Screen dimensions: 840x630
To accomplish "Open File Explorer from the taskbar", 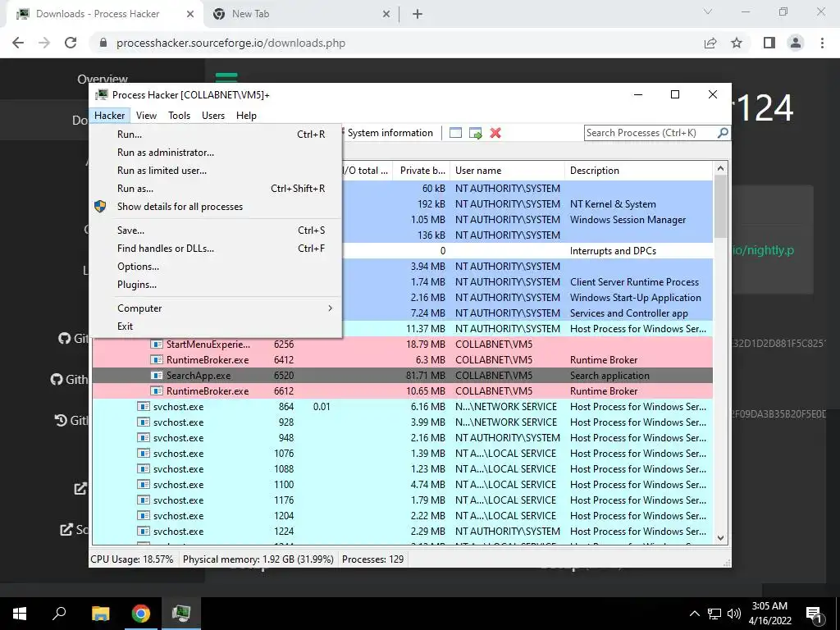I will click(100, 614).
